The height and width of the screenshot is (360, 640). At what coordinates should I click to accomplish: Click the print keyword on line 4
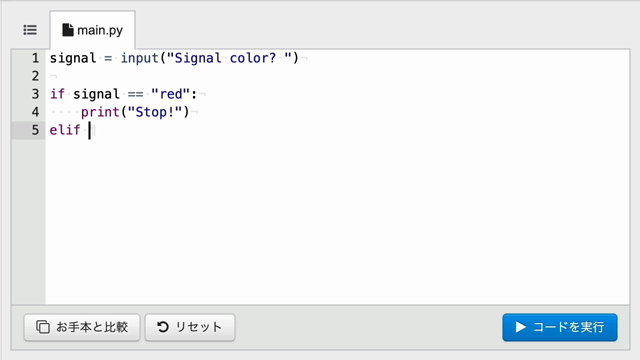pos(100,112)
